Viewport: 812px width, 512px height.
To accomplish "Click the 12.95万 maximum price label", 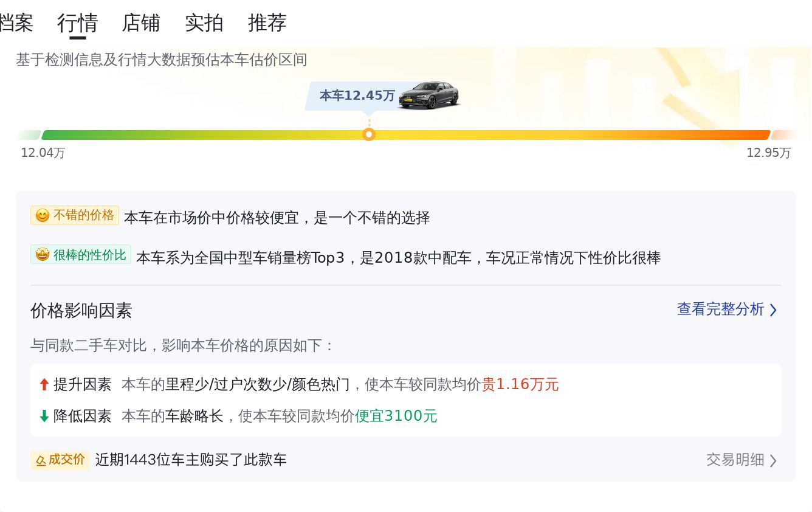I will [769, 153].
